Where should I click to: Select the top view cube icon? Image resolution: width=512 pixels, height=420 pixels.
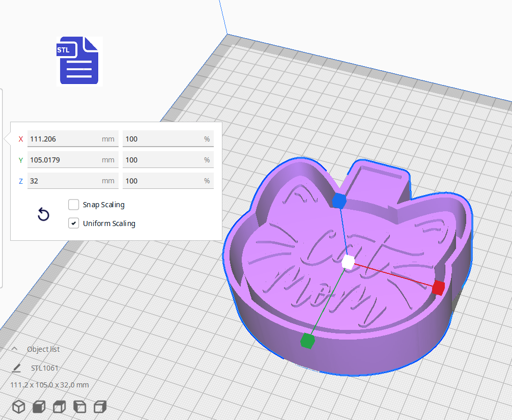pyautogui.click(x=60, y=407)
